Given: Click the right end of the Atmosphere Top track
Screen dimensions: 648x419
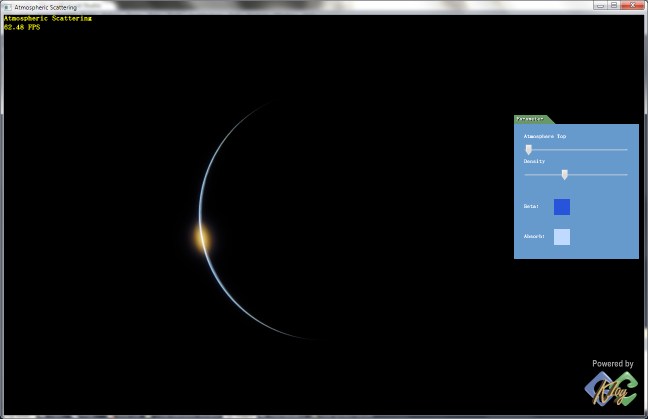Looking at the screenshot, I should click(x=626, y=149).
